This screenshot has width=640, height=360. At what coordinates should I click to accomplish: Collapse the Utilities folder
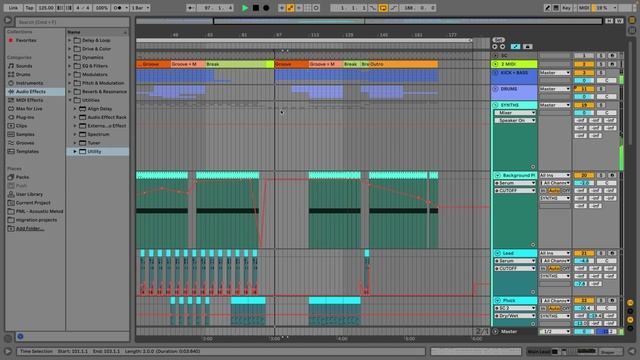[x=70, y=100]
